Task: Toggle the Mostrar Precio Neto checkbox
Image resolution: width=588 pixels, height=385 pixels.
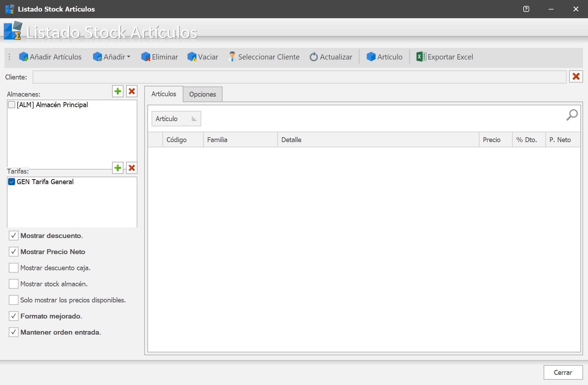Action: (14, 252)
